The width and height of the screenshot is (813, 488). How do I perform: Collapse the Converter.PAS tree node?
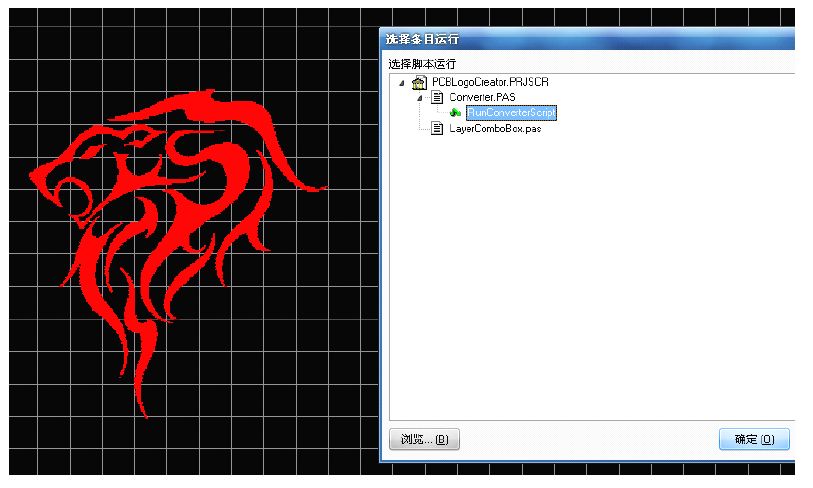(420, 98)
